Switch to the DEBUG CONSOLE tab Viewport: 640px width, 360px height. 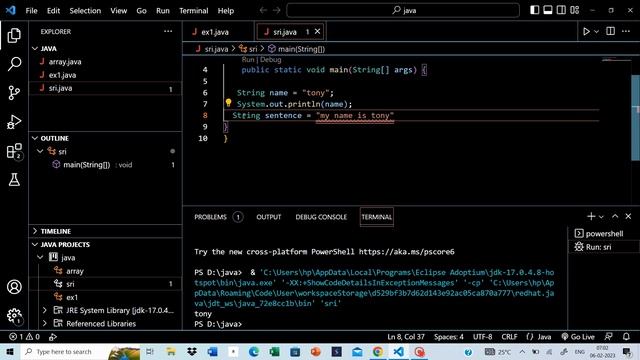[x=321, y=217]
